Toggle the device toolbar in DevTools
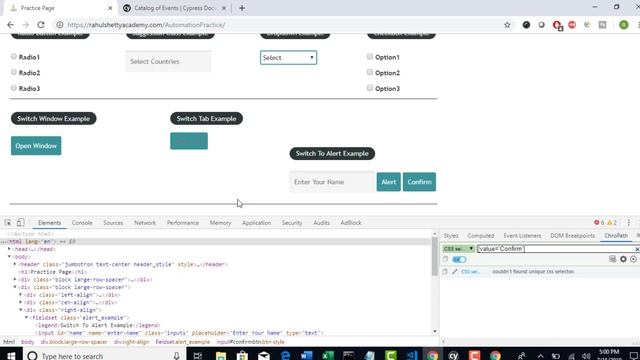640x360 pixels. pos(20,222)
